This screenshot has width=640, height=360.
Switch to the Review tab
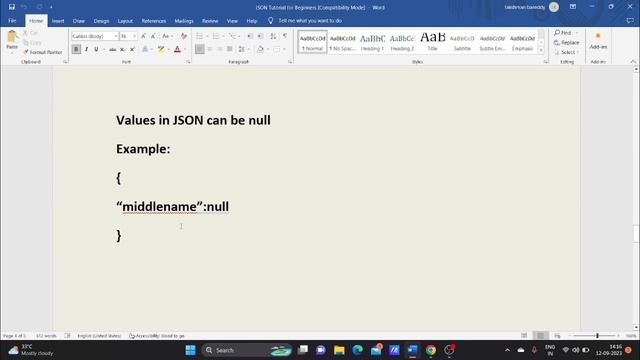tap(210, 21)
